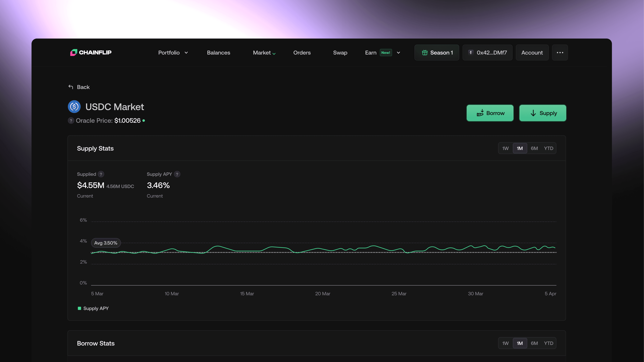Click the Back arrow icon
The width and height of the screenshot is (644, 362).
point(71,87)
